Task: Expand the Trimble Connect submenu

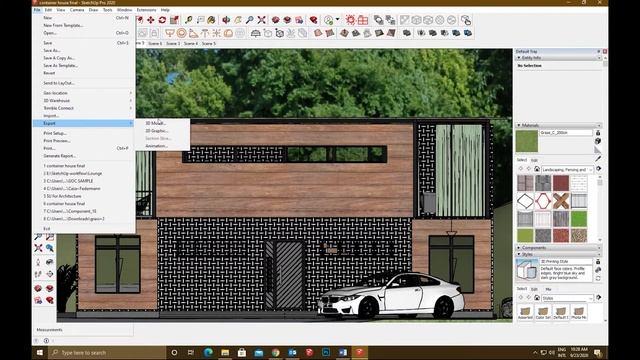Action: [x=83, y=108]
